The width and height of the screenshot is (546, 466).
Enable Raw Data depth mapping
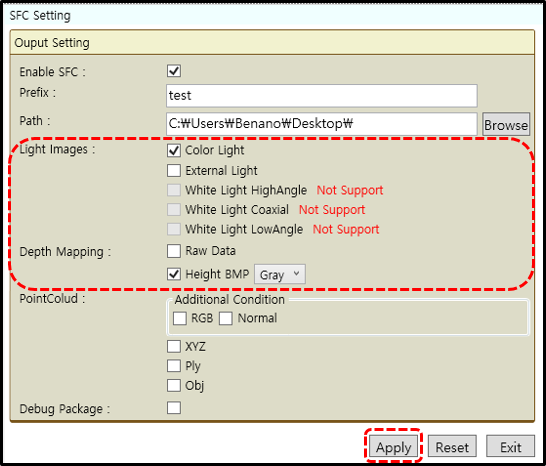click(x=174, y=251)
